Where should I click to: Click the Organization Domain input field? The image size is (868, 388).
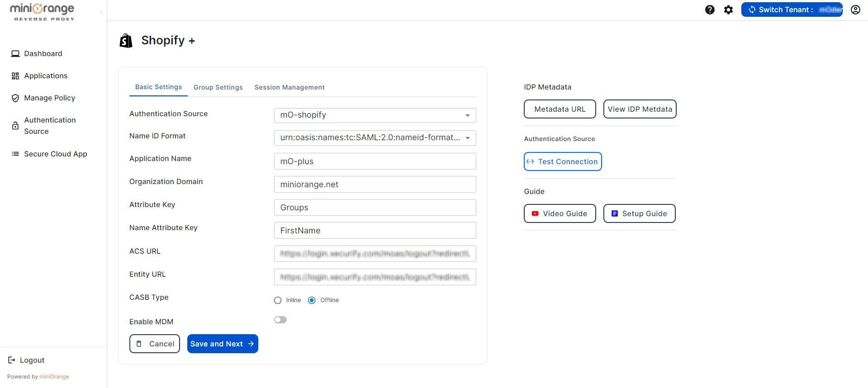pos(375,185)
